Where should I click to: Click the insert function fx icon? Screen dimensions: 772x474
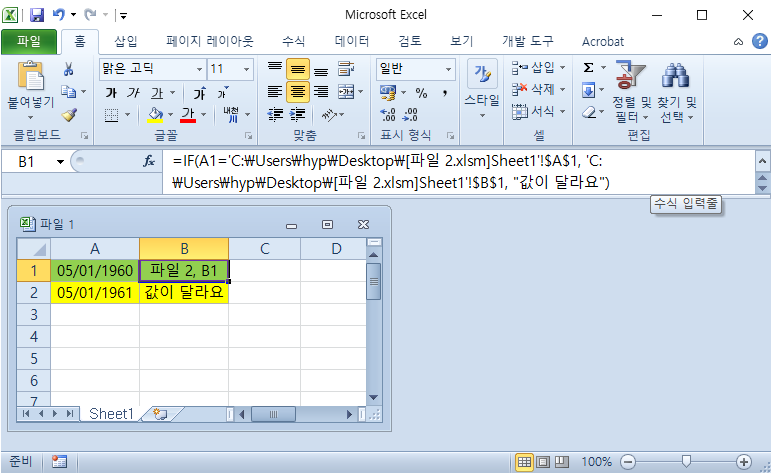point(149,161)
